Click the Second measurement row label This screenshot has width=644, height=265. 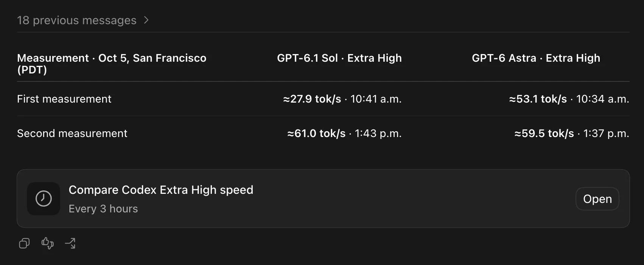click(x=72, y=133)
